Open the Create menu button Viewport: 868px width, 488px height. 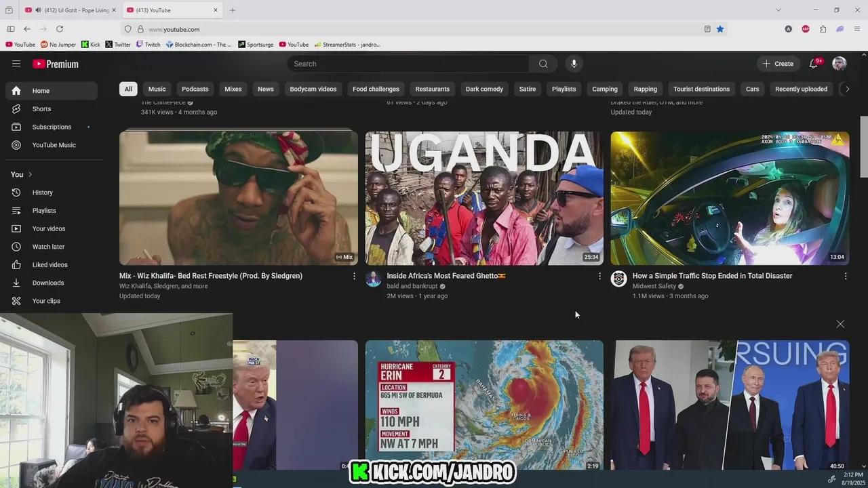point(778,64)
